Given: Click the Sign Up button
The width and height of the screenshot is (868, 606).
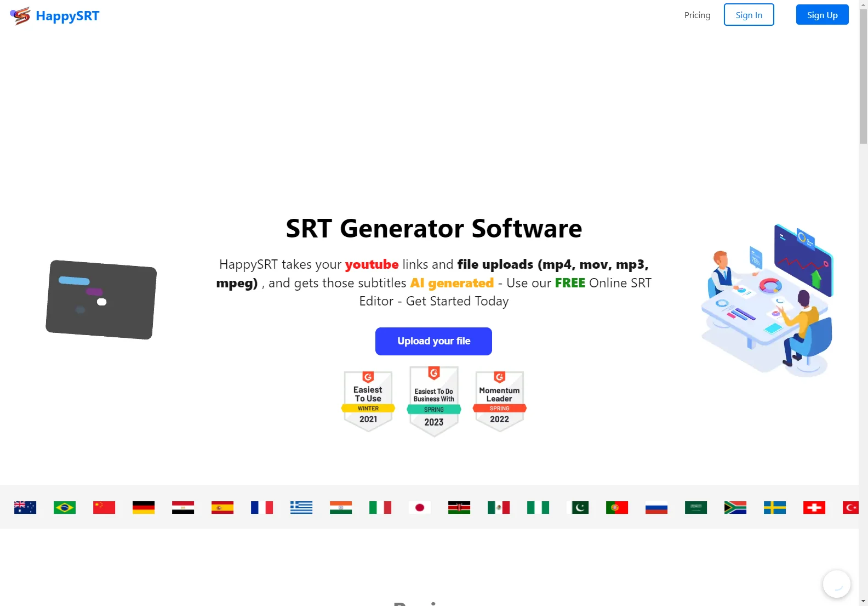Looking at the screenshot, I should point(822,15).
